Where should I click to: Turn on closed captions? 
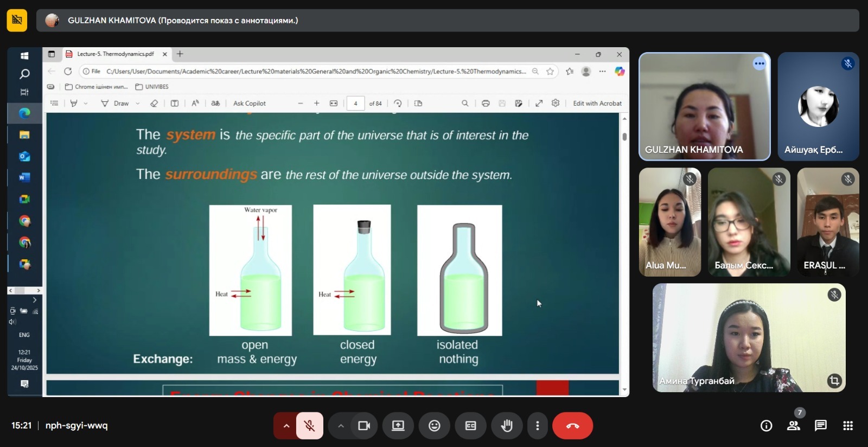[x=470, y=426]
